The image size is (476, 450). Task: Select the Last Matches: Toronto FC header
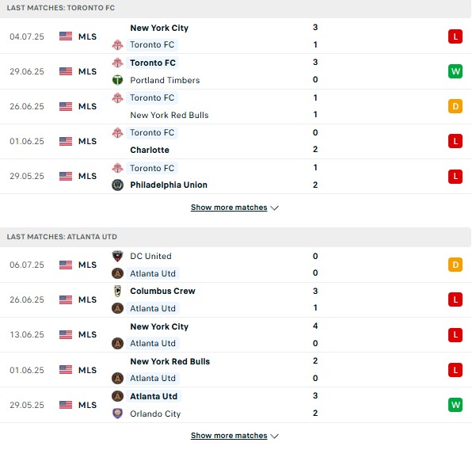(60, 7)
